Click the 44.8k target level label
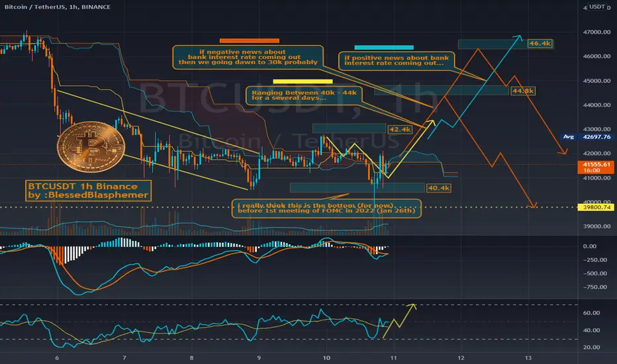 pyautogui.click(x=523, y=91)
